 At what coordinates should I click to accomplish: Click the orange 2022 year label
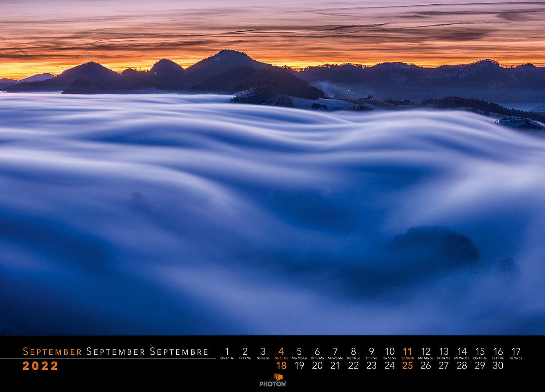tap(40, 366)
